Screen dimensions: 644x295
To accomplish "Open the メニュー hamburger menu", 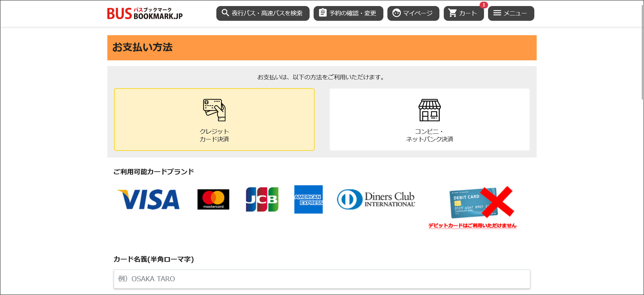I will (511, 13).
